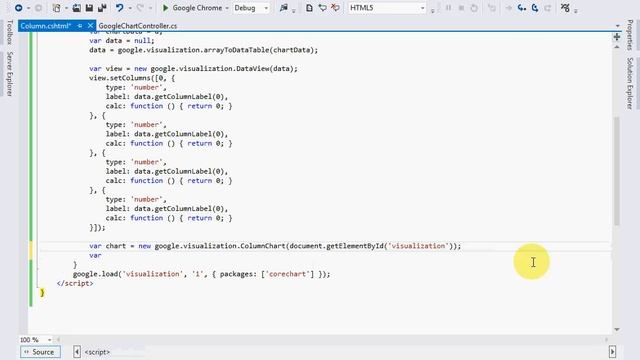
Task: Save Column.cshtml with the Save icon
Action: (89, 8)
